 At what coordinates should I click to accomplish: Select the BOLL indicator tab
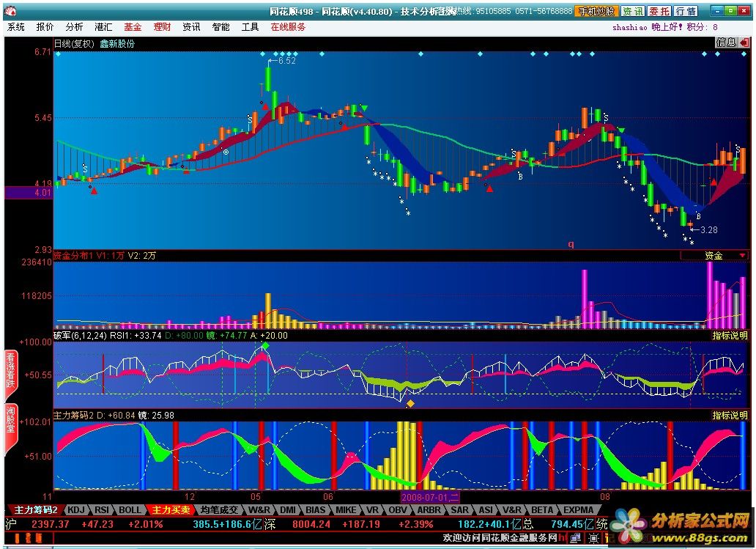pyautogui.click(x=130, y=510)
